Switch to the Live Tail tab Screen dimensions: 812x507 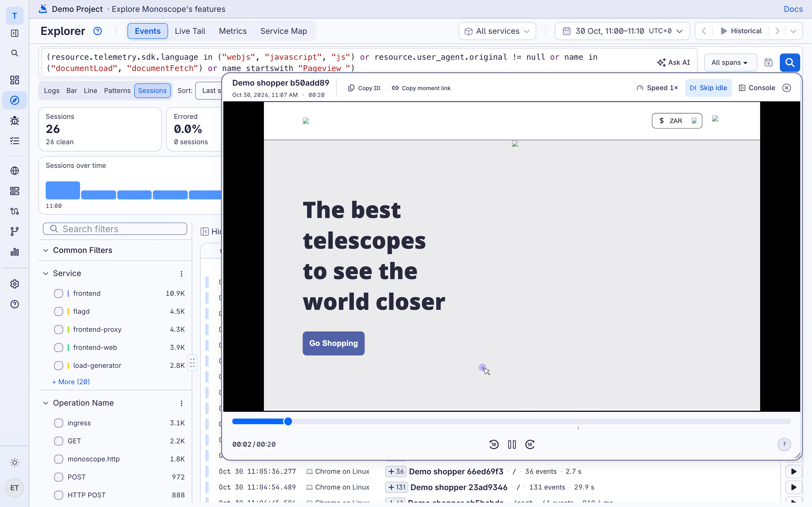click(x=190, y=31)
